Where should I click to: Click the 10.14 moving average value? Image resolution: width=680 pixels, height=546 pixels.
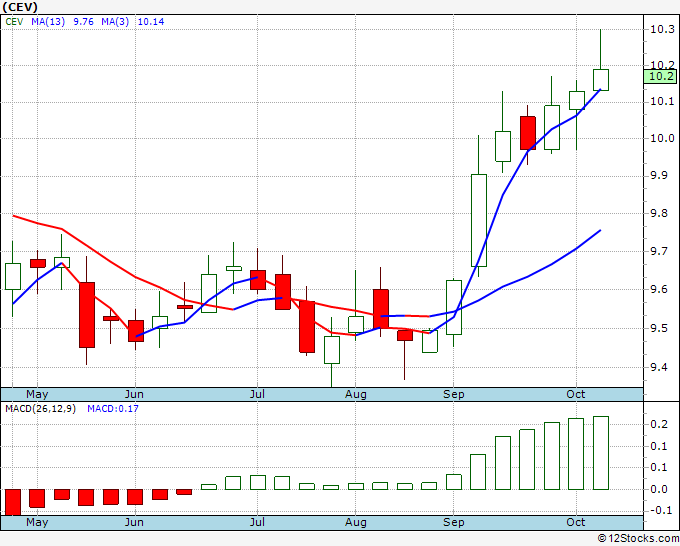tap(151, 22)
